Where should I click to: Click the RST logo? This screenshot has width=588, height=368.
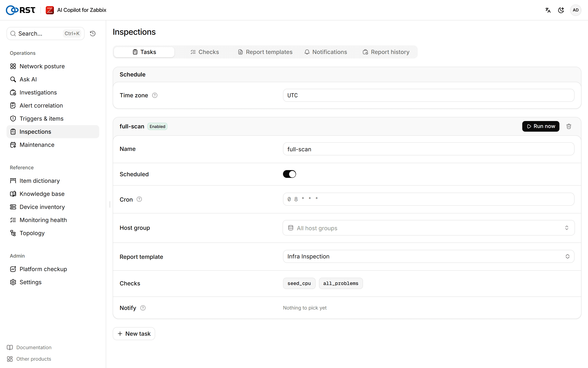(21, 10)
